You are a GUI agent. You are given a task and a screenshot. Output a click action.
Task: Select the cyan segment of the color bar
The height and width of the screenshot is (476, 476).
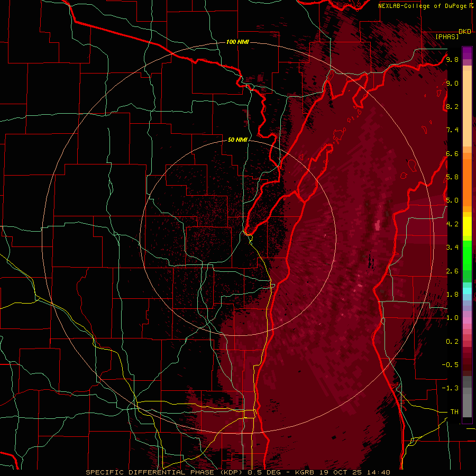point(467,290)
